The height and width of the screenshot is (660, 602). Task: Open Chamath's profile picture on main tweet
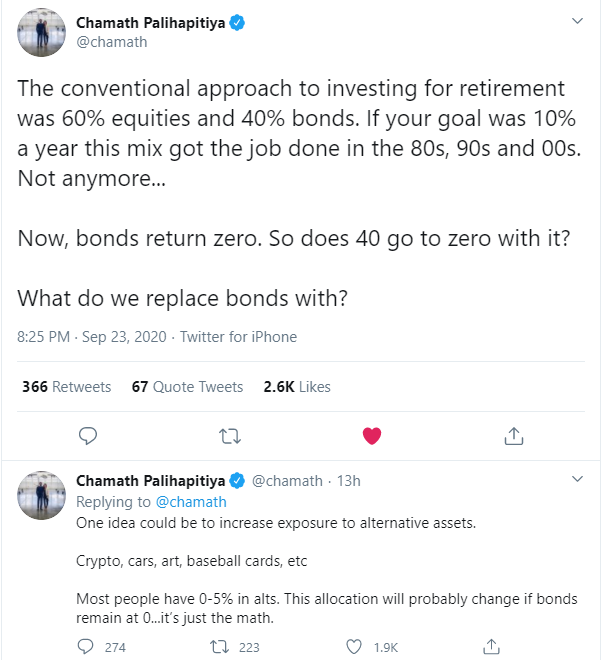(x=41, y=32)
